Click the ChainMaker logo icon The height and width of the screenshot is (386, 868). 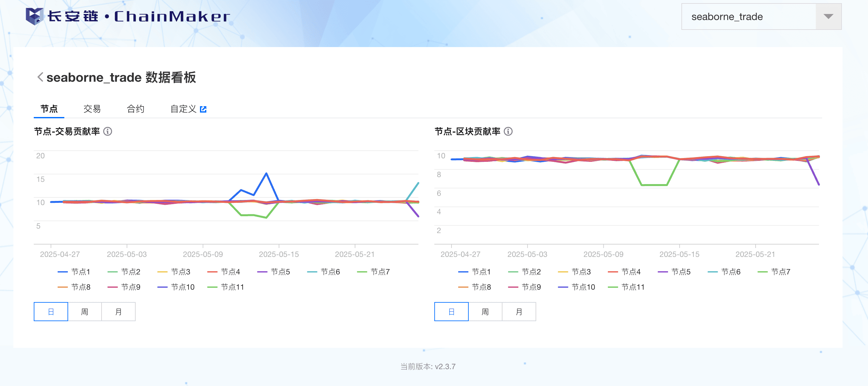pyautogui.click(x=34, y=16)
